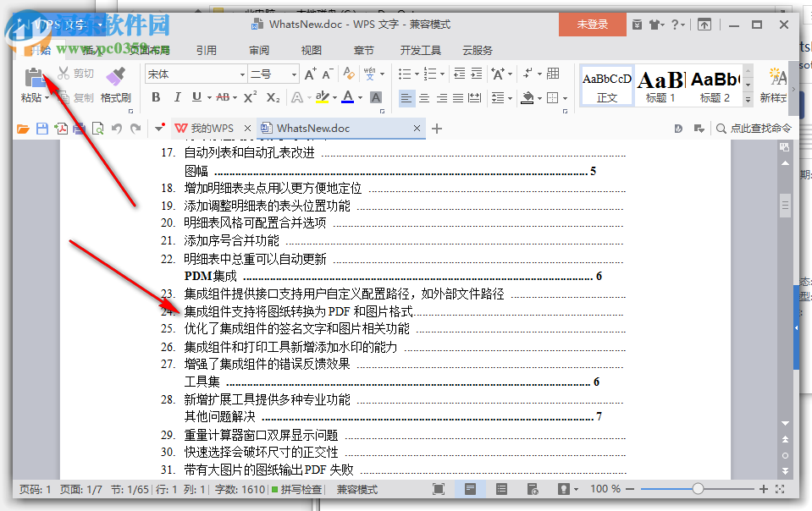Click the Save icon on quick access bar

(40, 129)
